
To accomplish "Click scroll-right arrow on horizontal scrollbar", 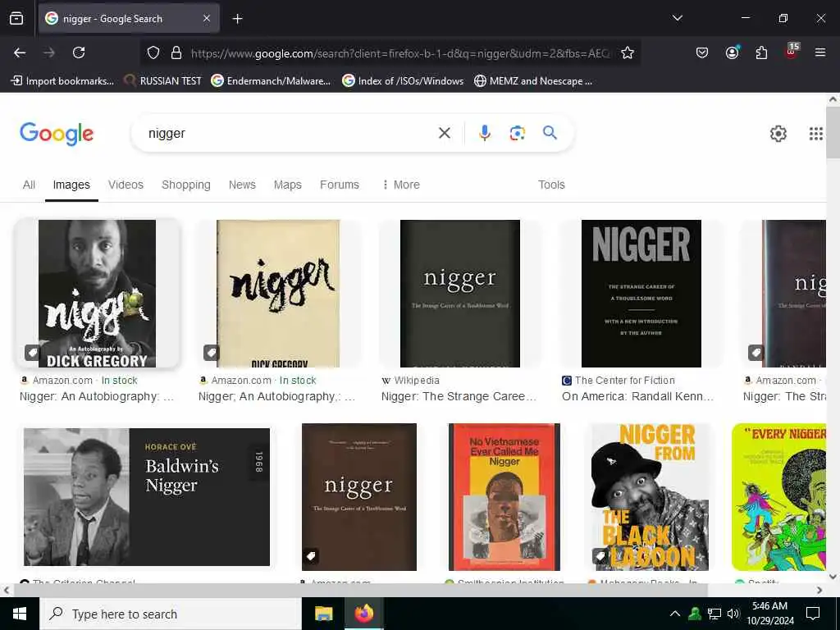I will pos(819,590).
